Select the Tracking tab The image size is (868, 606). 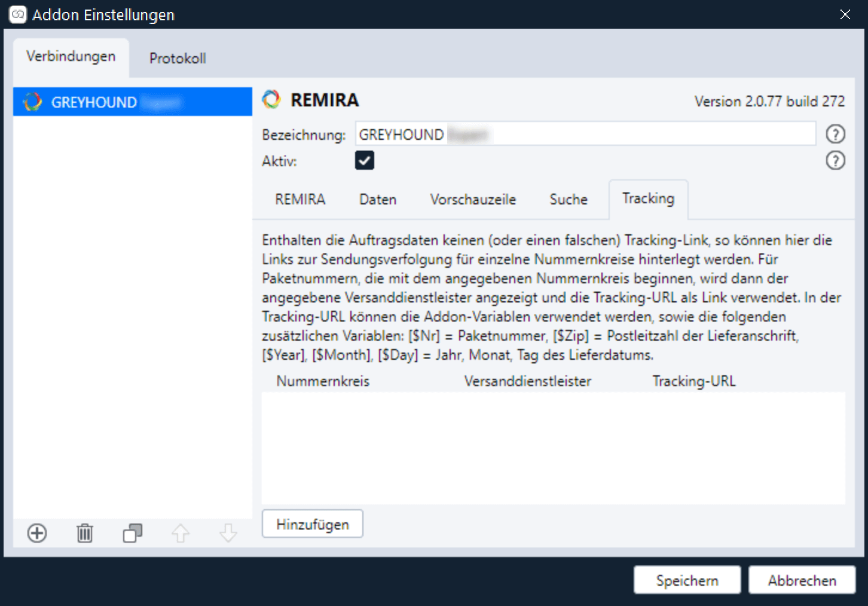click(x=648, y=199)
